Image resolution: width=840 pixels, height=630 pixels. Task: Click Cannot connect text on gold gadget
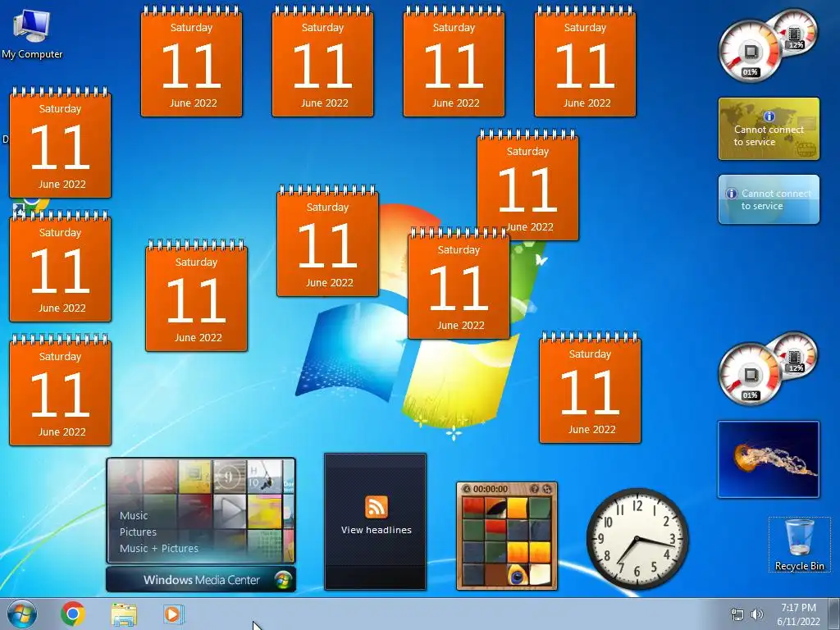pos(768,135)
